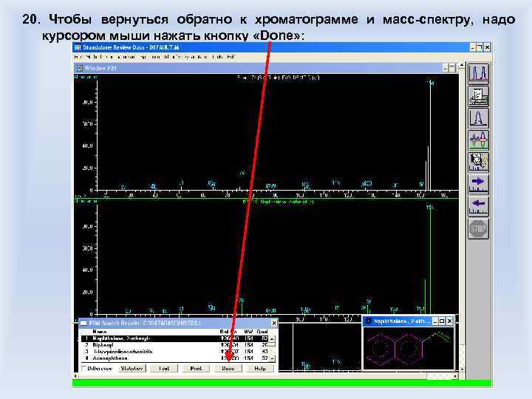Click the main window vertical scroll-up arrow

point(462,65)
